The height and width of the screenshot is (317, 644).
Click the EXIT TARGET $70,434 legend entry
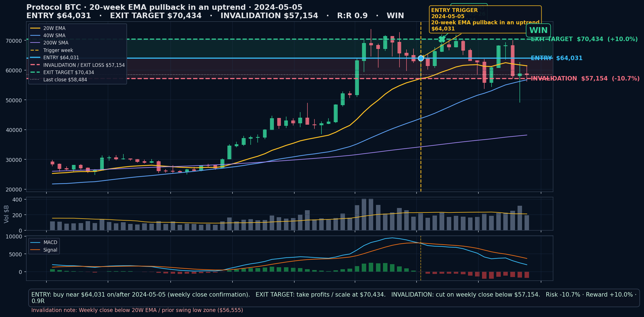(x=62, y=72)
